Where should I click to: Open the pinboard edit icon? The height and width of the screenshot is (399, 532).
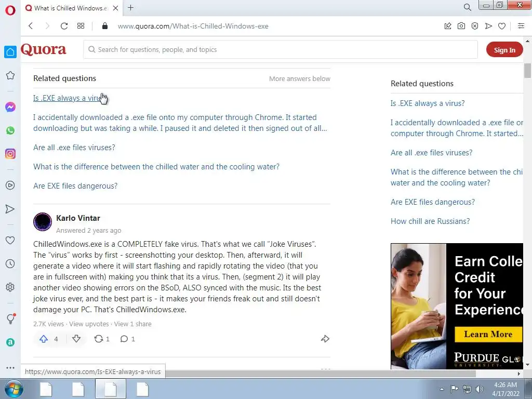[x=448, y=26]
